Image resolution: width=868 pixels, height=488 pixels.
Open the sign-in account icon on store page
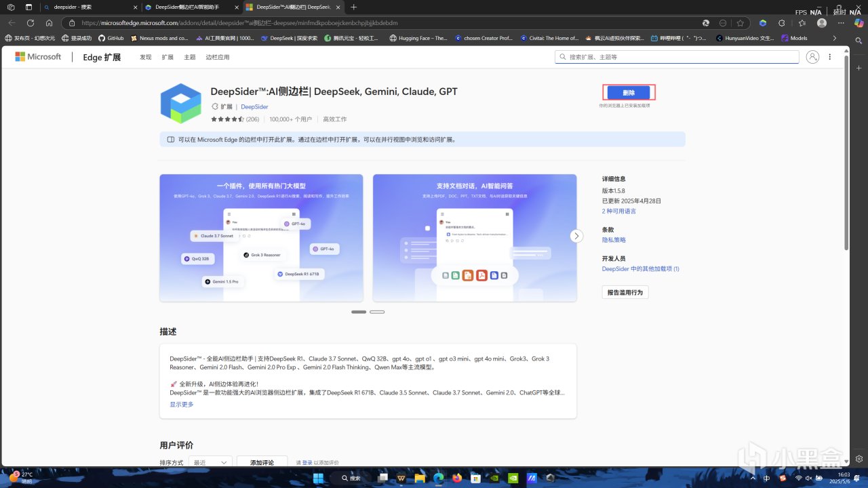[812, 57]
